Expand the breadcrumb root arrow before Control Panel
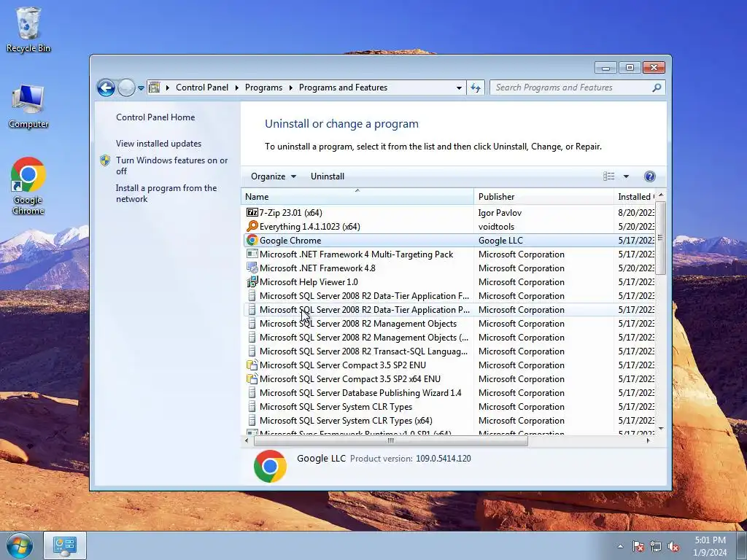The image size is (747, 560). coord(168,87)
